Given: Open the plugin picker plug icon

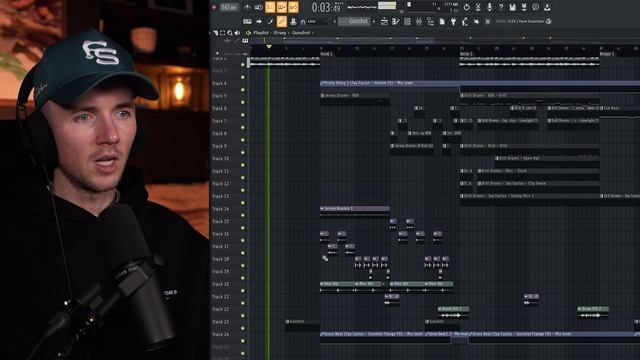Looking at the screenshot, I should tap(453, 21).
